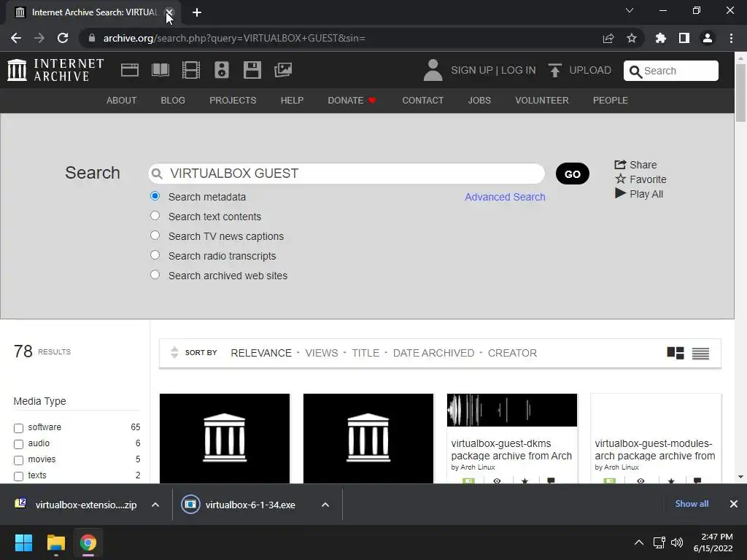Click the VIRTUALBOX GUEST search field

(347, 174)
